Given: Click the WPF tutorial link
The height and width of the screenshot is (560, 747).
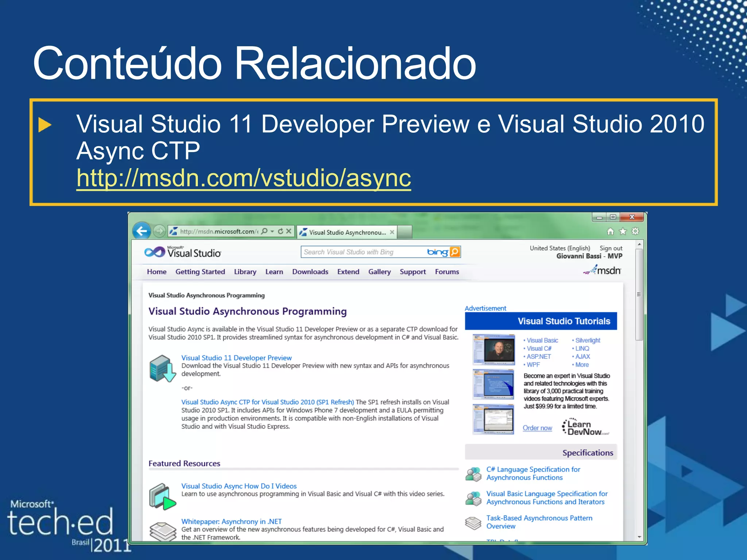Looking at the screenshot, I should click(533, 365).
